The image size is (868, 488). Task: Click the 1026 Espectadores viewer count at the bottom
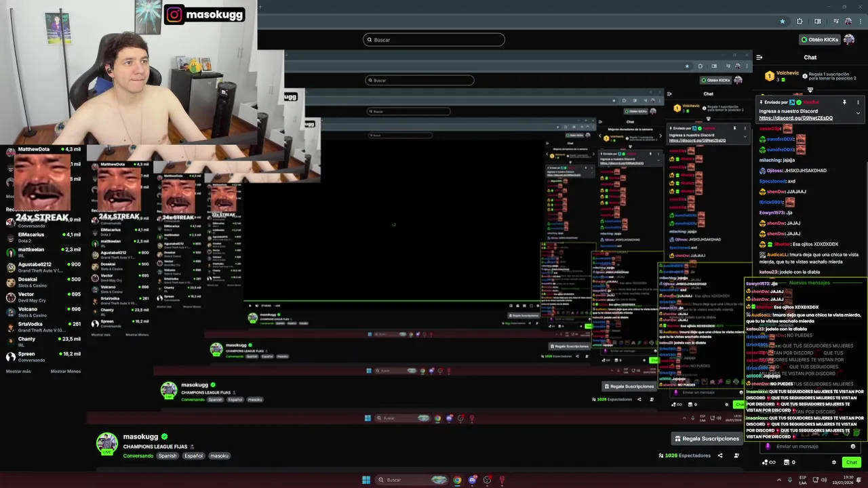[x=684, y=455]
